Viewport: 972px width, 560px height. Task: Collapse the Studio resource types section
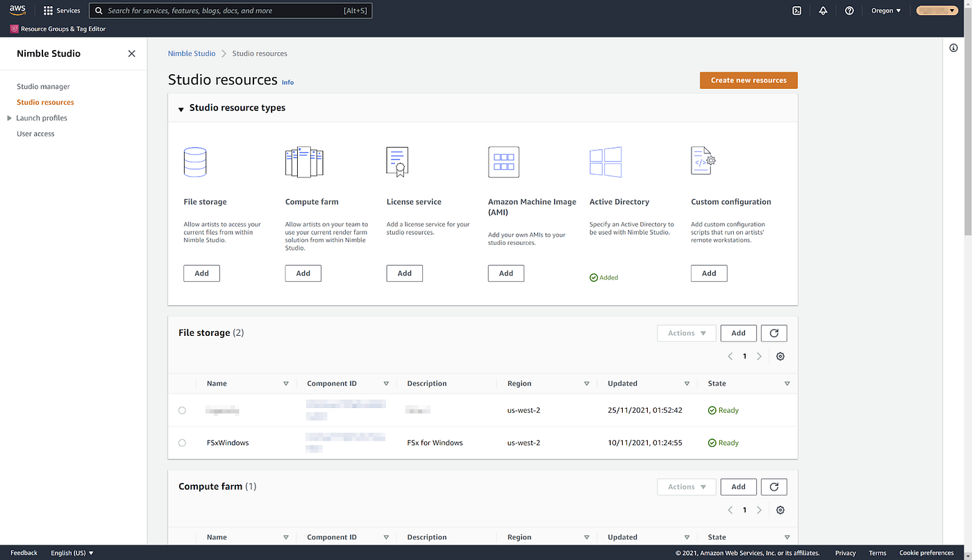[181, 109]
